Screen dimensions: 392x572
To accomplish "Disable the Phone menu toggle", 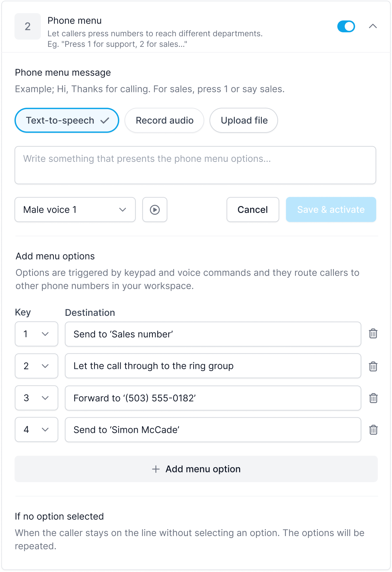I will (x=346, y=26).
